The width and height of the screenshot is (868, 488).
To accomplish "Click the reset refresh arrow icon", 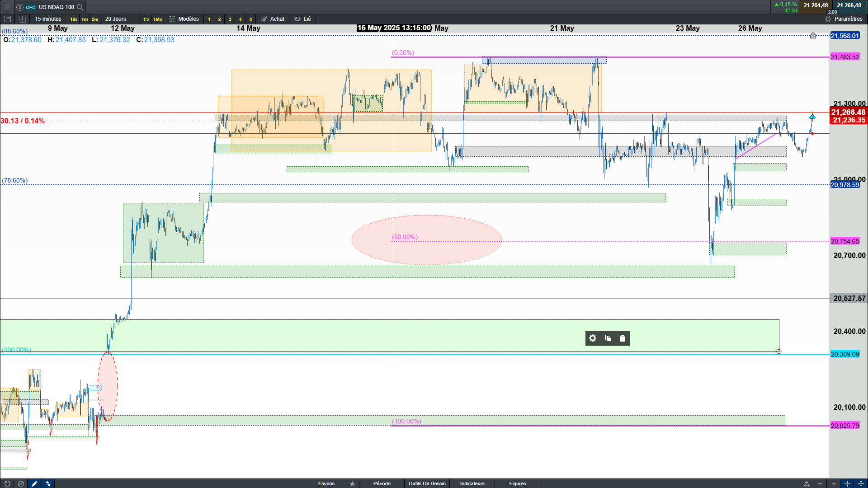I will pos(7,483).
